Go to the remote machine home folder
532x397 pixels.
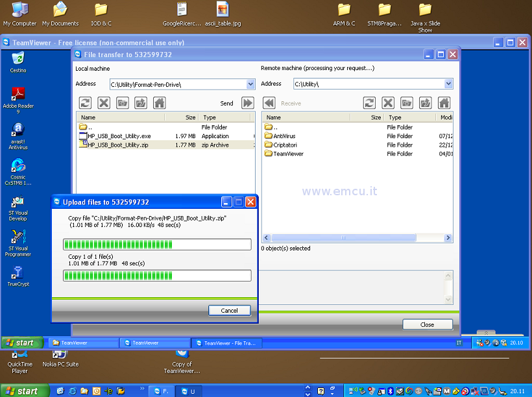pos(444,102)
